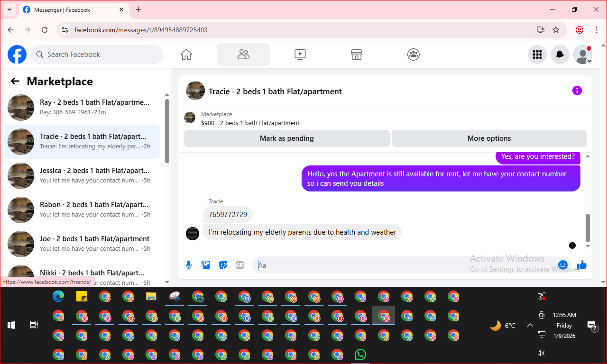The image size is (607, 364).
Task: Open WhatsApp from the taskbar
Action: click(360, 355)
